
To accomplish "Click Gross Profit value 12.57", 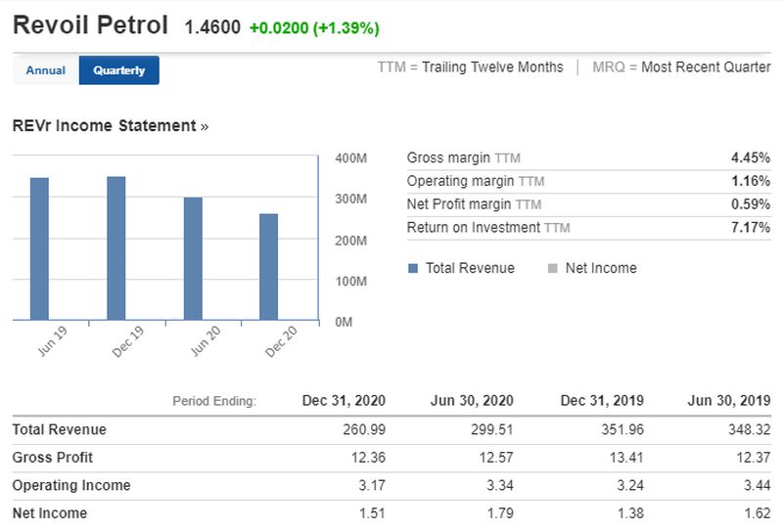I will [x=496, y=458].
